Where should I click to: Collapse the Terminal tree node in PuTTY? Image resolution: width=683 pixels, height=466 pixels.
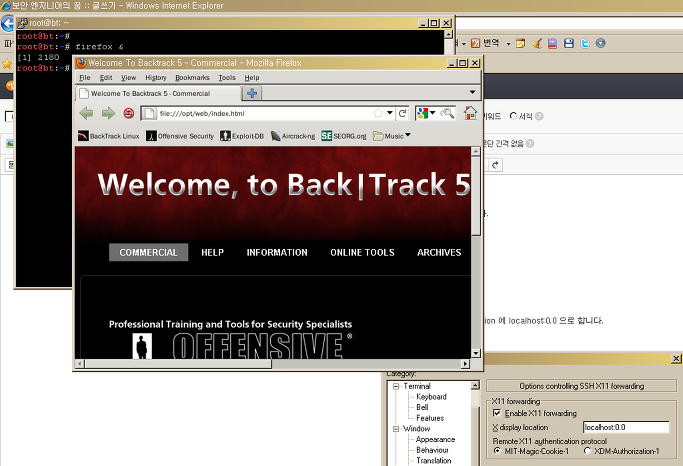click(x=396, y=386)
